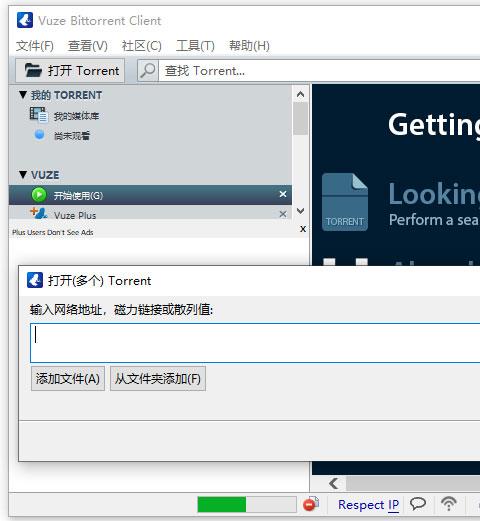Click the Add Files (A) button
480x521 pixels.
[x=68, y=378]
